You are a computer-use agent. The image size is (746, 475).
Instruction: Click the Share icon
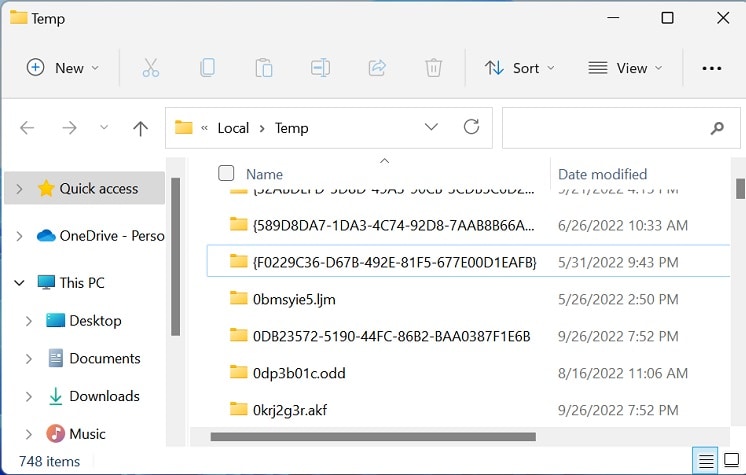pyautogui.click(x=377, y=68)
